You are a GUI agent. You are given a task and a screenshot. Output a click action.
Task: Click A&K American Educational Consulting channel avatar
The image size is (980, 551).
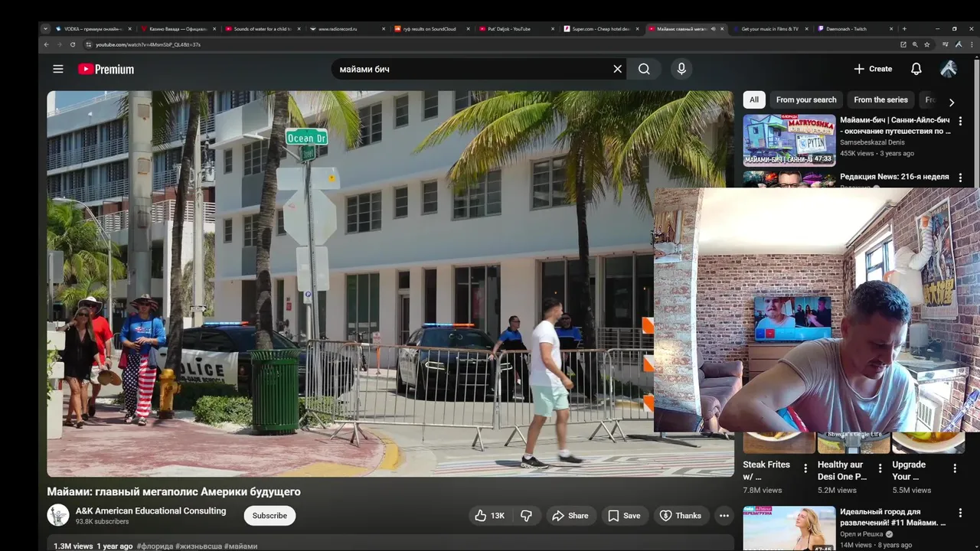point(58,515)
